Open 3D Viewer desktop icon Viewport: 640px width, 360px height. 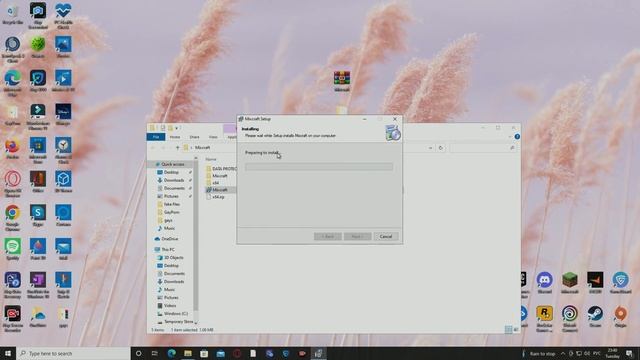(63, 182)
